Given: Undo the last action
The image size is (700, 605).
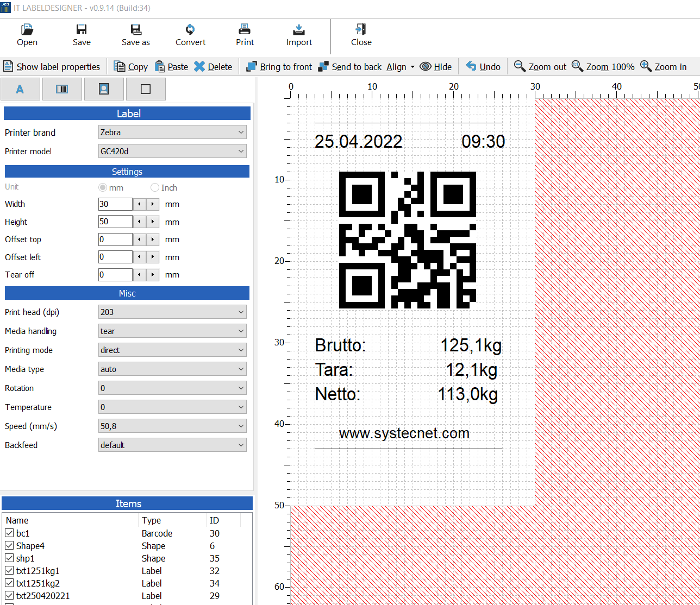Looking at the screenshot, I should tap(483, 67).
